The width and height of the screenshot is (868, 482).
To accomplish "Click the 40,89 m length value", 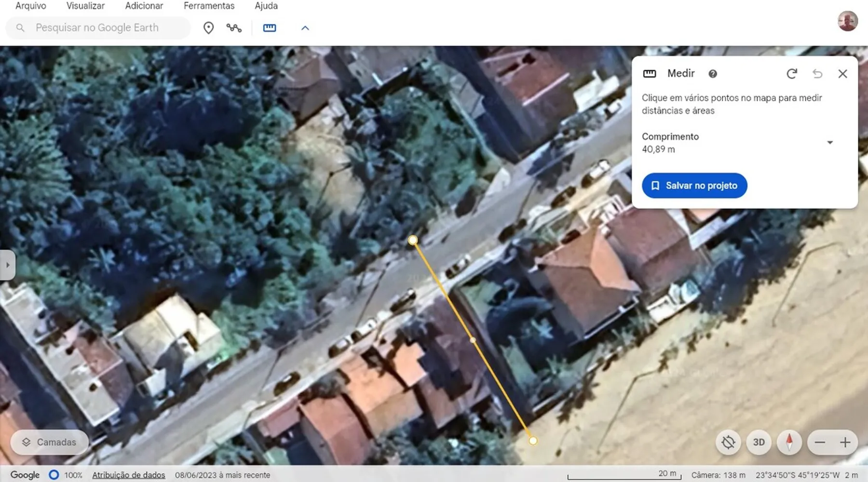I will (x=658, y=149).
